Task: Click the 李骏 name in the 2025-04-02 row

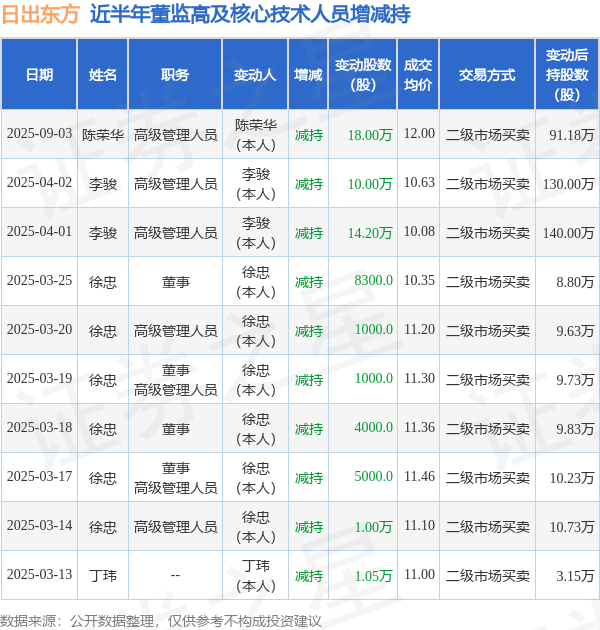Action: [102, 184]
